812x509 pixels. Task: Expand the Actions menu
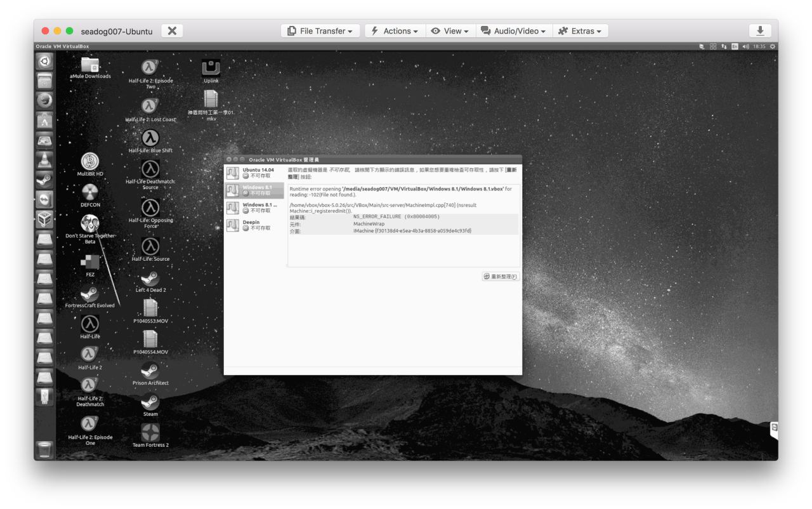point(394,31)
